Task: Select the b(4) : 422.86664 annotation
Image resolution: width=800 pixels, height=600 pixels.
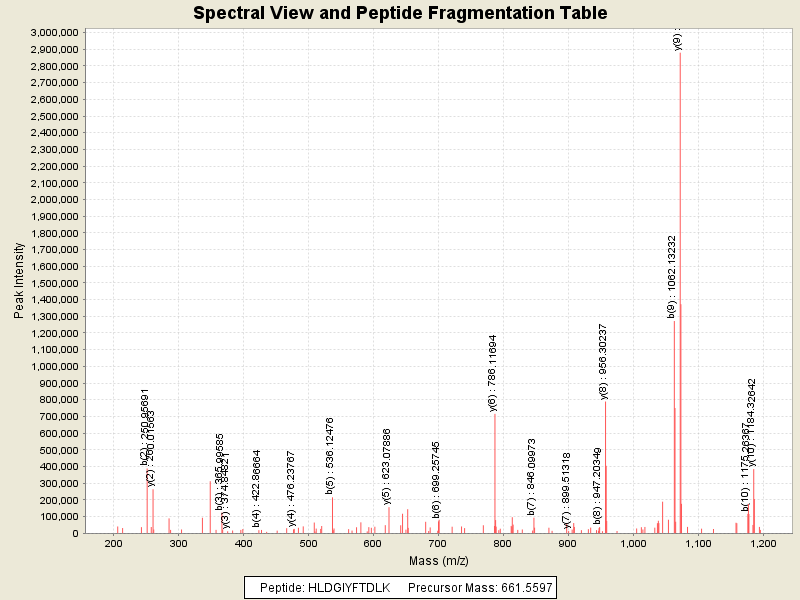Action: (257, 488)
